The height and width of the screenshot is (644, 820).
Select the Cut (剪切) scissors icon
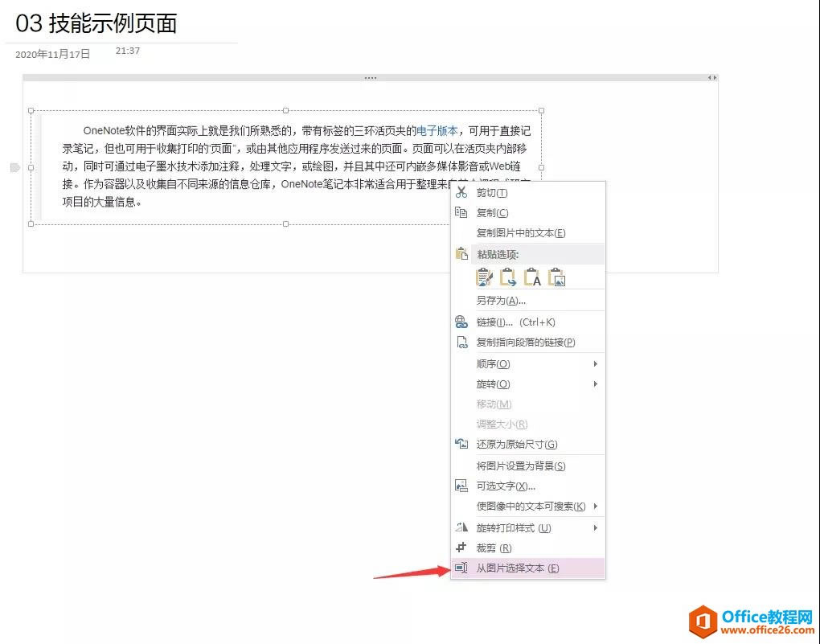click(x=461, y=193)
